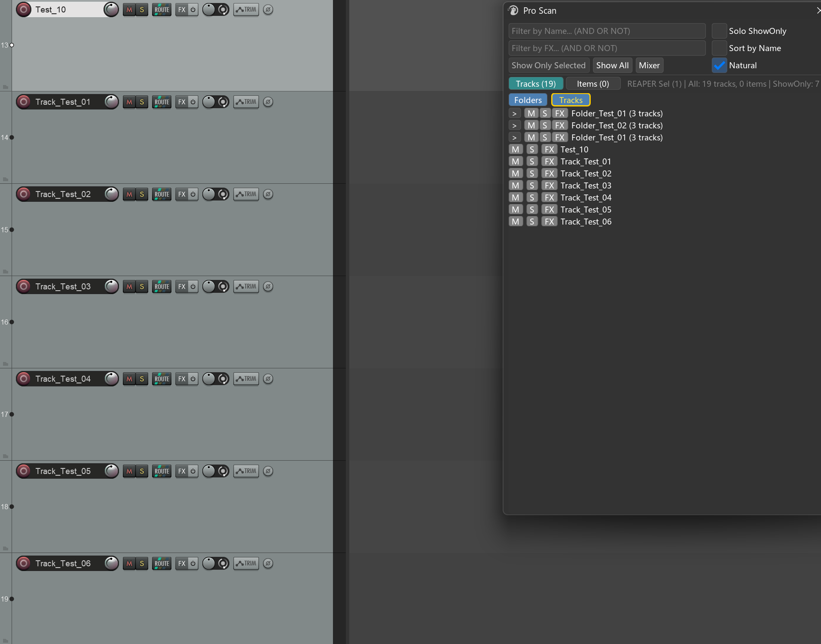Click Show Only Selected button
821x644 pixels.
click(x=549, y=65)
